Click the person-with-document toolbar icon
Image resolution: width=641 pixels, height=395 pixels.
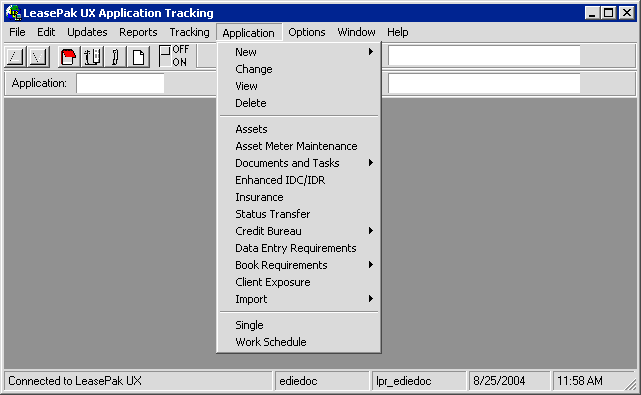[92, 56]
